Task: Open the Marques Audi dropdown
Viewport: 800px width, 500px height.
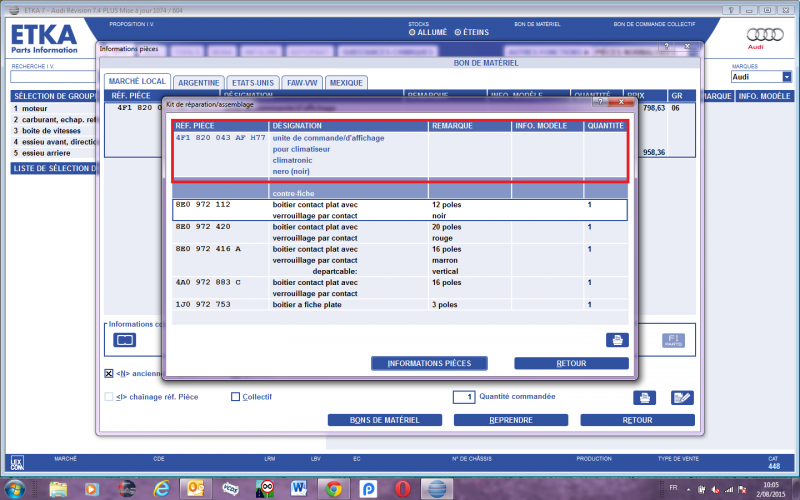Action: coord(787,77)
